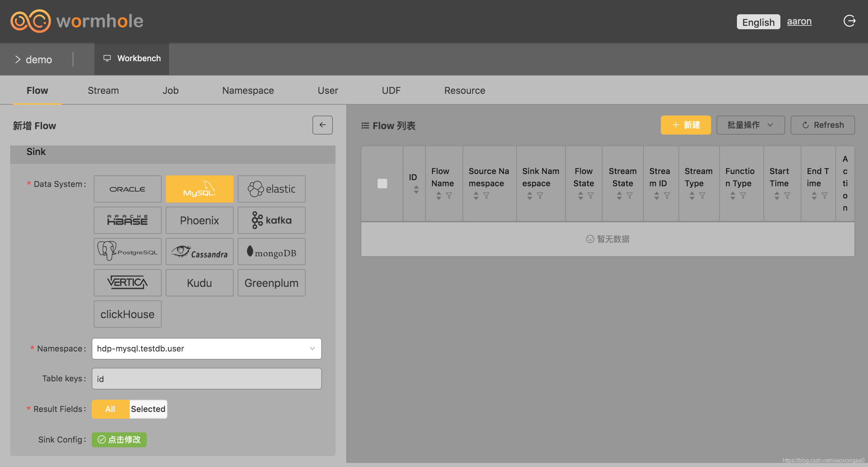The image size is (868, 467).
Task: Pick Cassandra as the sink system
Action: pos(199,252)
